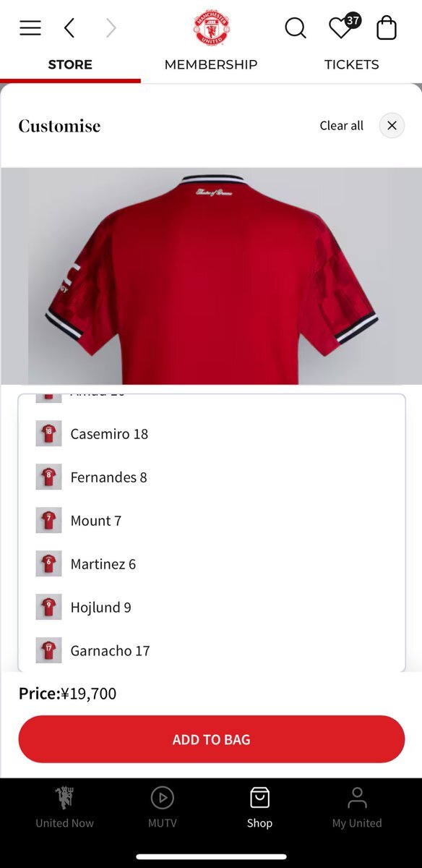Close the Customise panel
422x868 pixels.
click(392, 125)
